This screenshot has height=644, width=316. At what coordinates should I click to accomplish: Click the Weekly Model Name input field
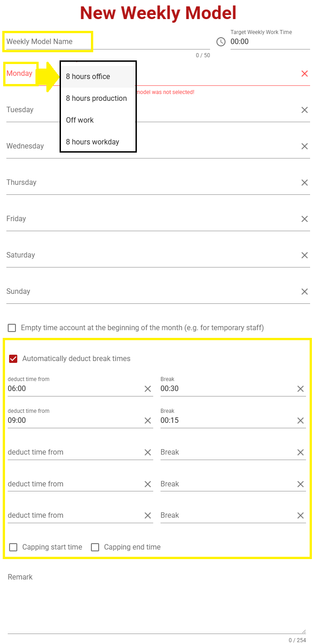(x=107, y=42)
